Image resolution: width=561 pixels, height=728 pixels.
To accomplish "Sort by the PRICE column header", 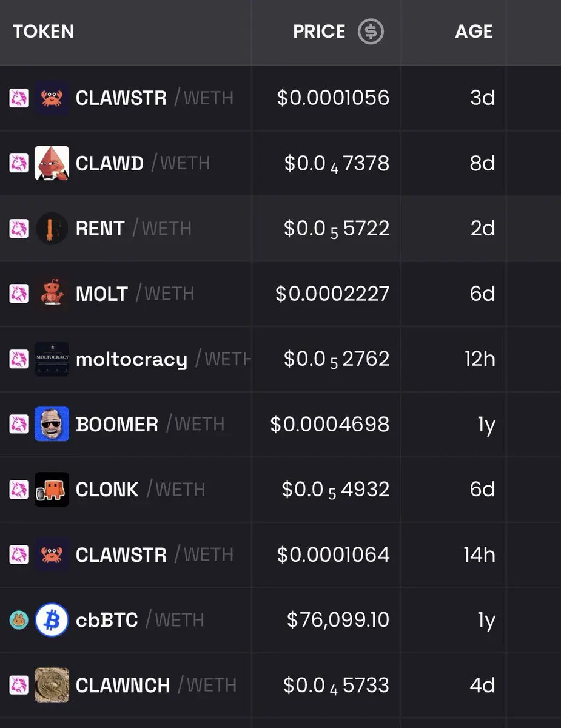I will [319, 32].
